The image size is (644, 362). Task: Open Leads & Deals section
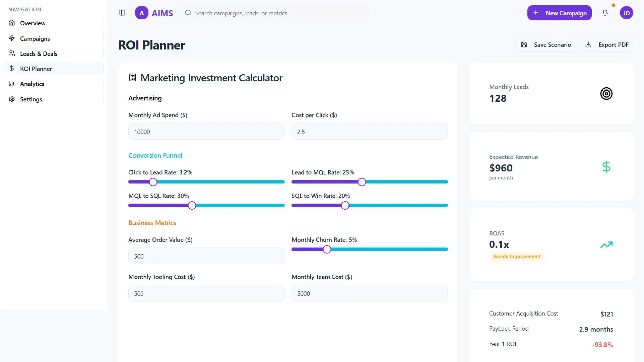pos(54,53)
